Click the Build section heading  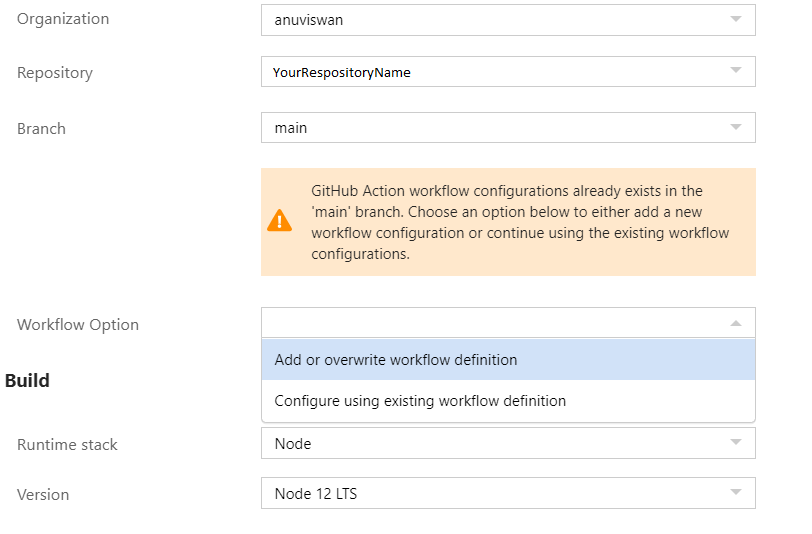27,381
